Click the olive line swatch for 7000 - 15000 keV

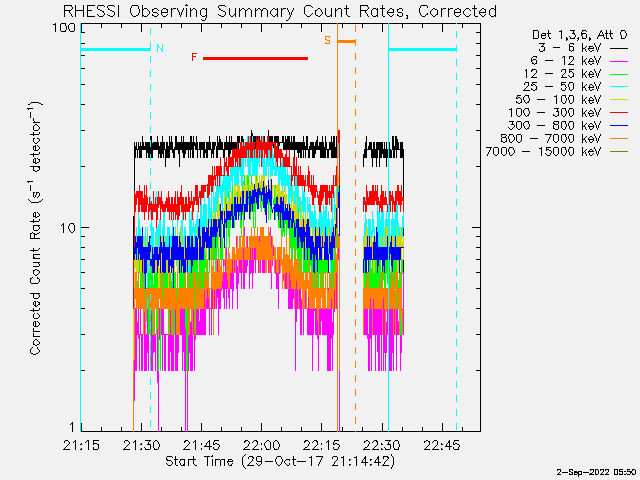coord(619,153)
